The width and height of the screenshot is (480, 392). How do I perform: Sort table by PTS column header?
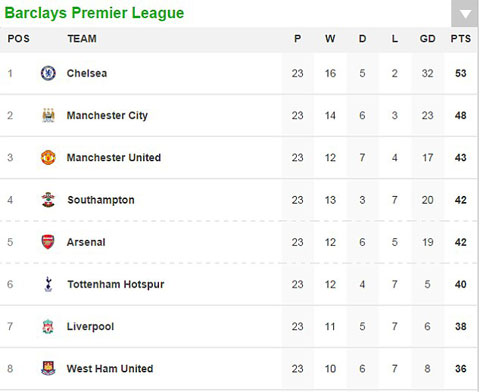[x=461, y=39]
